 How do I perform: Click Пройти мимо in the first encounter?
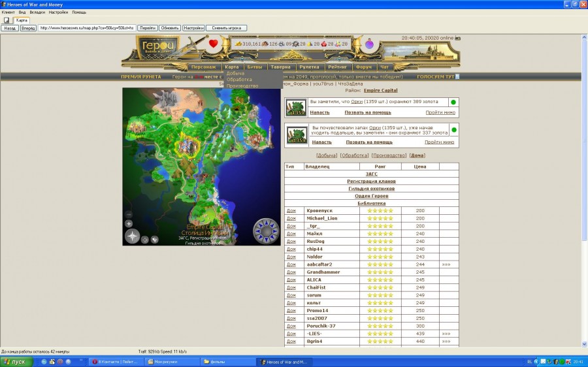[x=440, y=112]
